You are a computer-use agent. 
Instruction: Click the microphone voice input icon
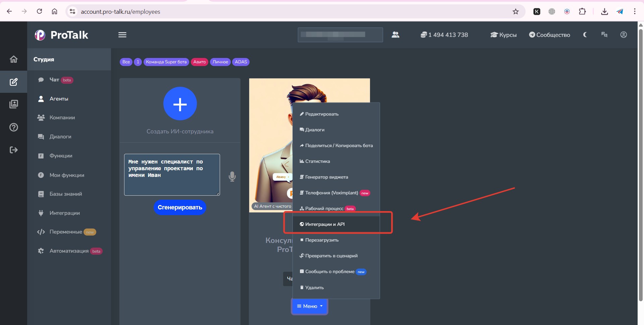click(232, 176)
